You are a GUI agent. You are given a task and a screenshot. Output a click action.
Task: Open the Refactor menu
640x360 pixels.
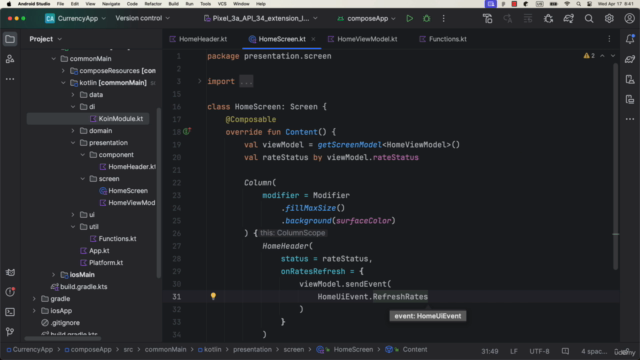click(153, 4)
